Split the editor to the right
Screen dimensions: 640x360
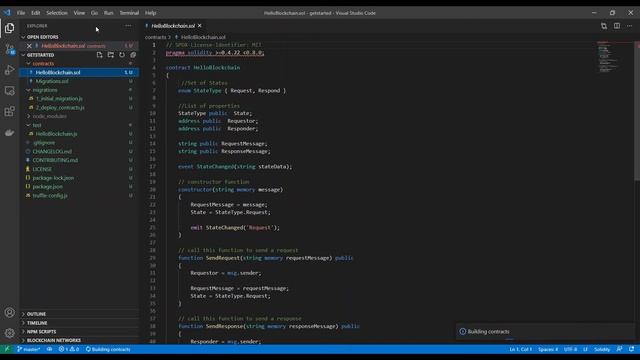(x=617, y=26)
